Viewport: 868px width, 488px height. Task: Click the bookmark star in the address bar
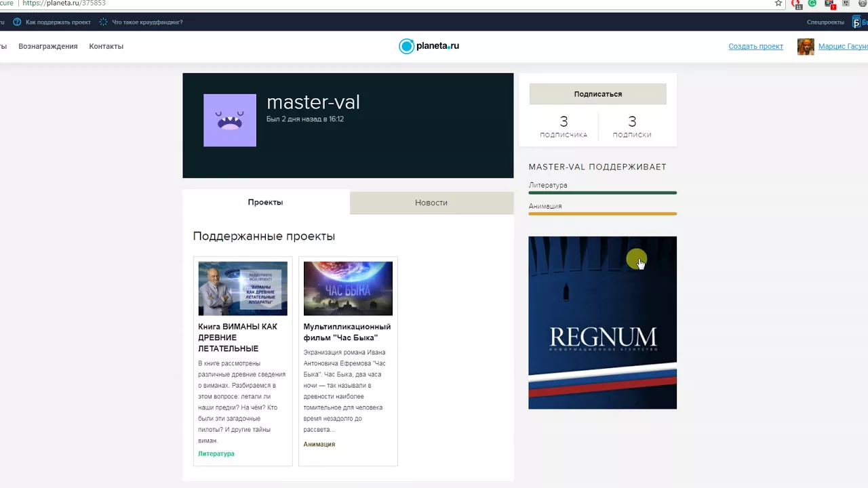(778, 3)
